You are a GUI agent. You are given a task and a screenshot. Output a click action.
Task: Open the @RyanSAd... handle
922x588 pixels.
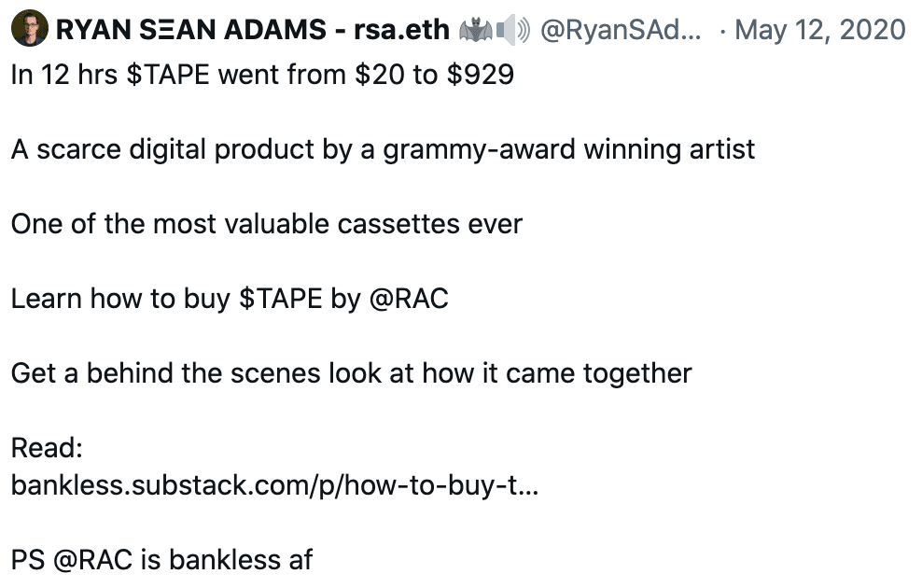tap(621, 30)
